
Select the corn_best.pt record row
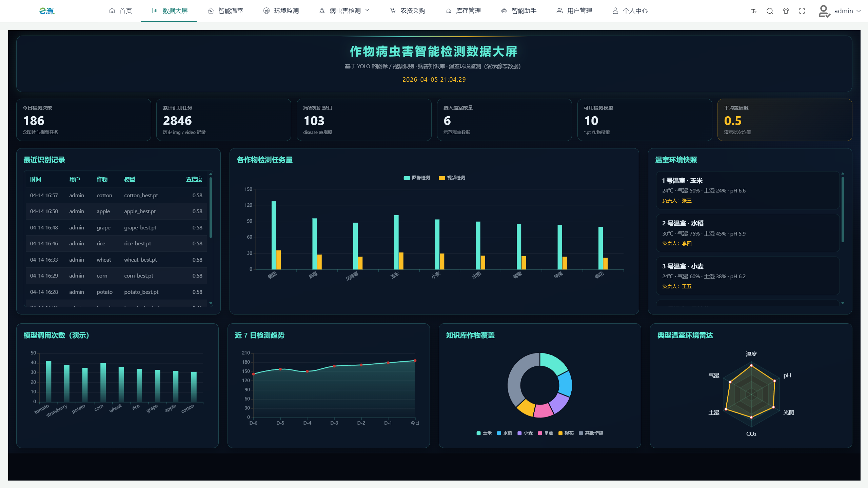click(116, 276)
